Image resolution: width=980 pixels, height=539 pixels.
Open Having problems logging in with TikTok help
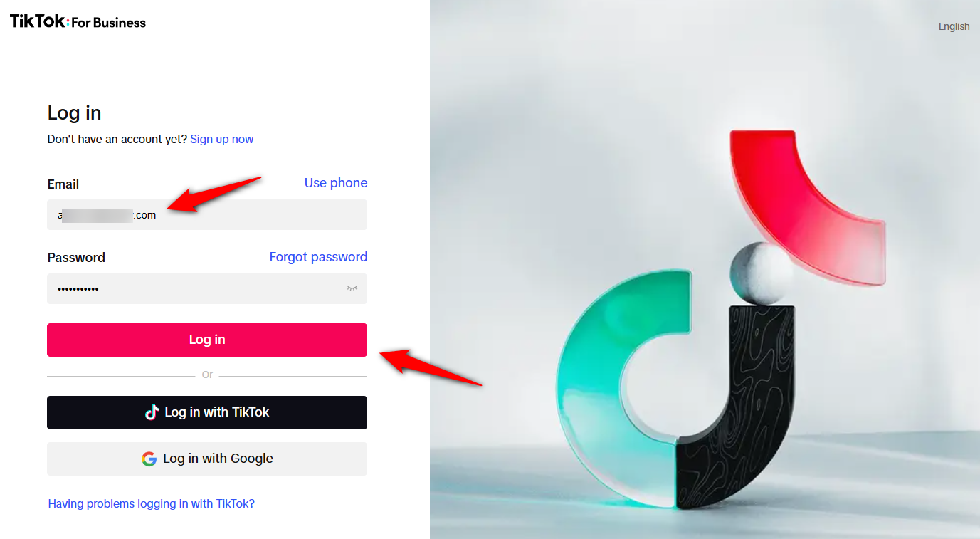click(x=152, y=503)
